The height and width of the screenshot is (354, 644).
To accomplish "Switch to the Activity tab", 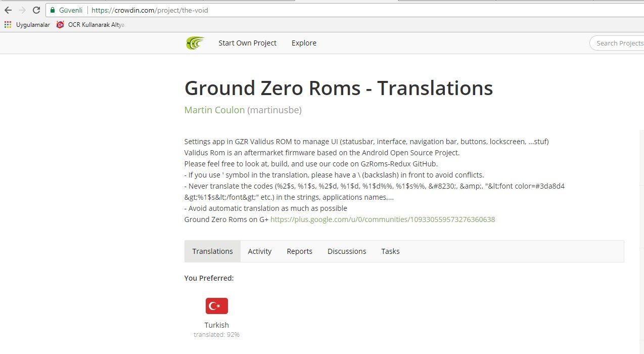I will point(260,251).
